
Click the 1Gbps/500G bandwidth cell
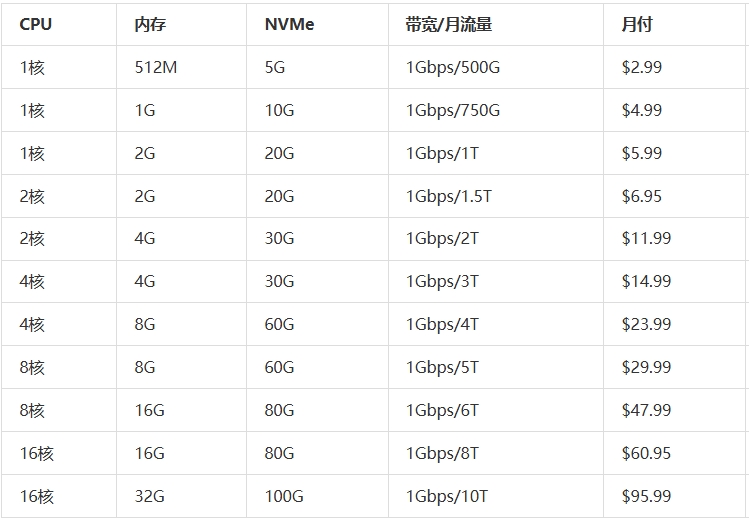coord(452,68)
